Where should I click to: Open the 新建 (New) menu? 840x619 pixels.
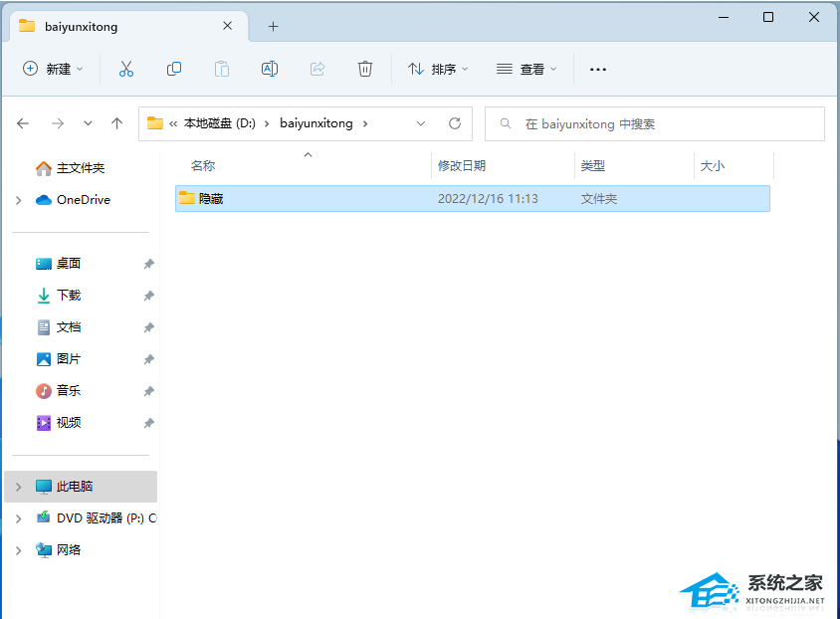tap(53, 69)
